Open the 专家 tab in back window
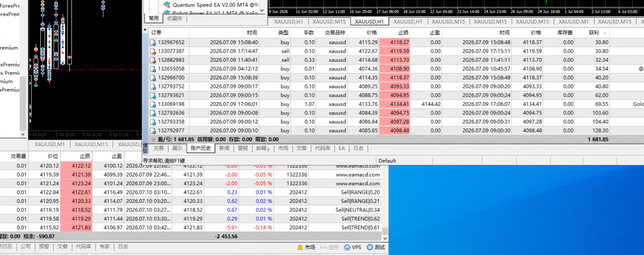The width and height of the screenshot is (644, 255). 104,247
